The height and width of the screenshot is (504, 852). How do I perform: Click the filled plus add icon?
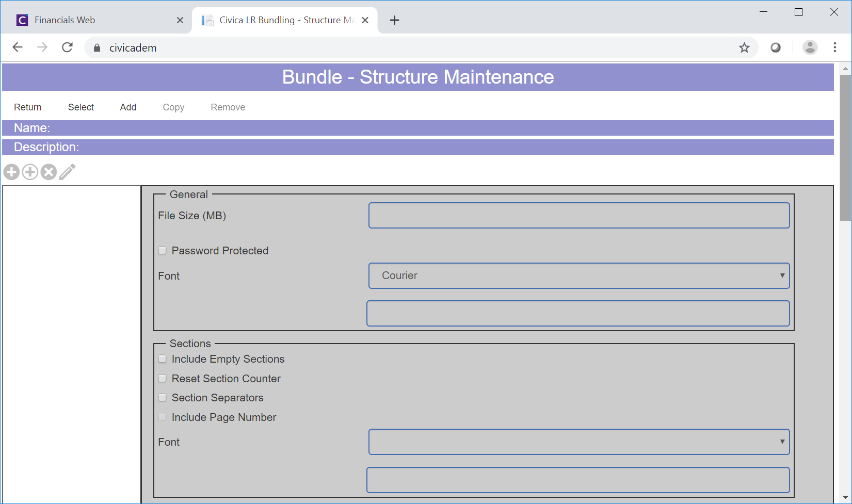(11, 172)
